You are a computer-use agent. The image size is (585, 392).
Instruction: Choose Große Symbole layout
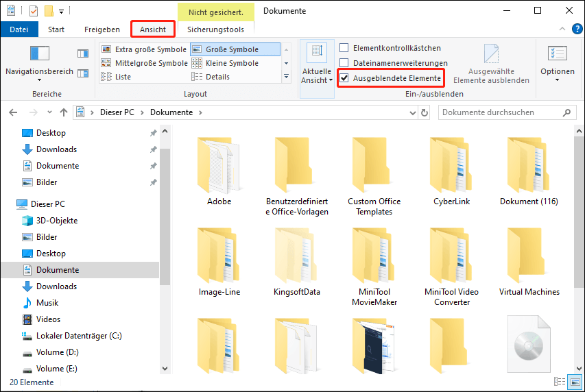(235, 49)
